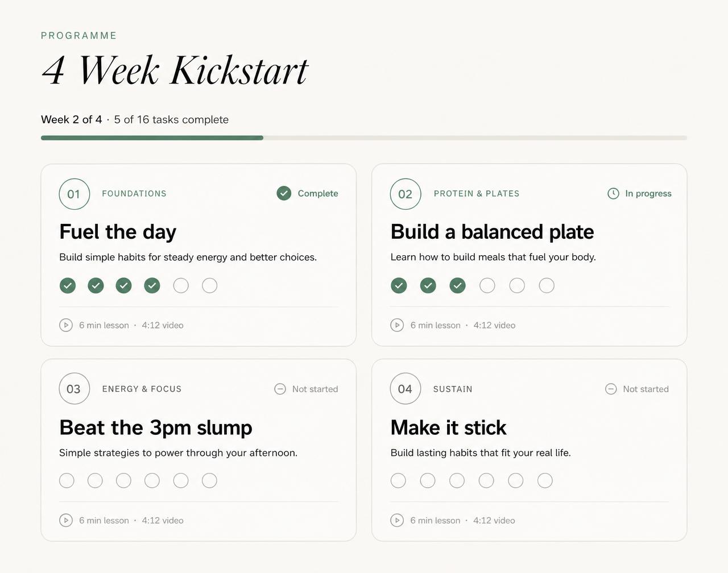The height and width of the screenshot is (573, 728).
Task: Check the second task in Beat the 3pm slump
Action: 95,480
